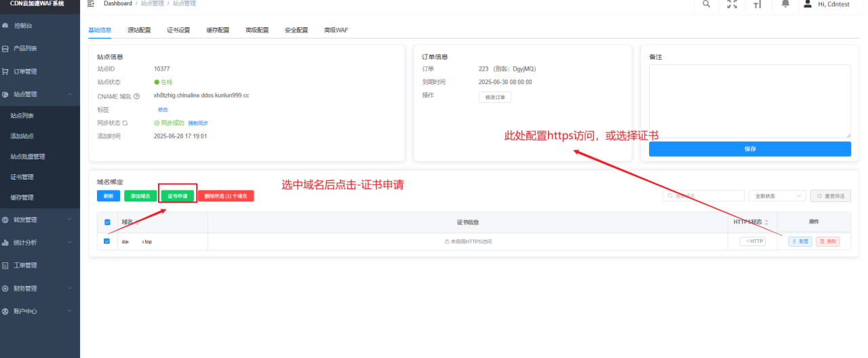Toggle the select-all checkbox in table header
The image size is (868, 358).
(x=107, y=222)
